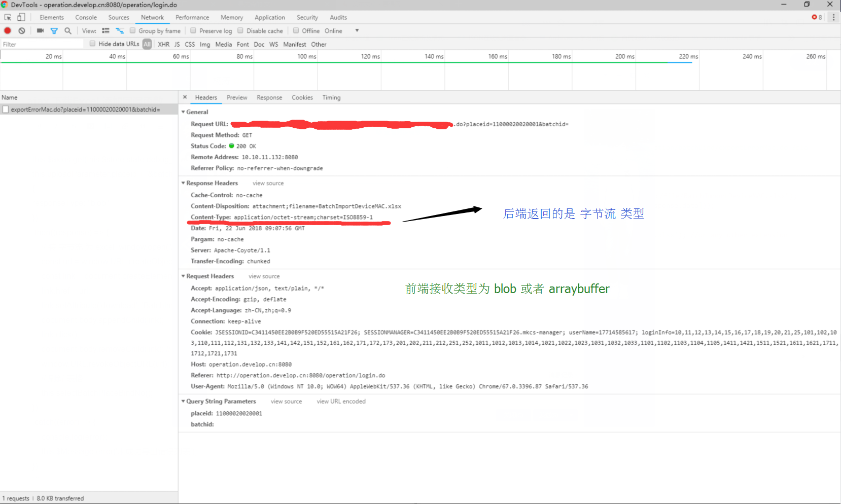Open network search with magnifier icon
Viewport: 841px width, 504px height.
point(68,31)
